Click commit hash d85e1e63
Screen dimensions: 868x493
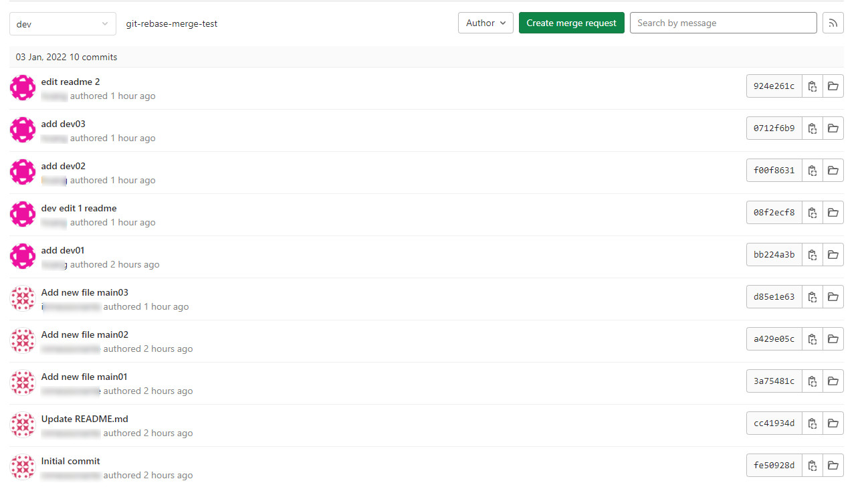pyautogui.click(x=774, y=297)
